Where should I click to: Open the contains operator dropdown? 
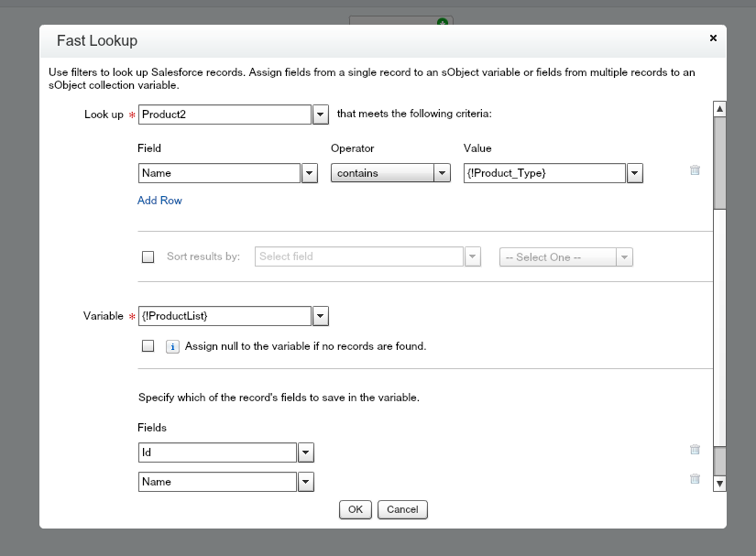[x=442, y=173]
